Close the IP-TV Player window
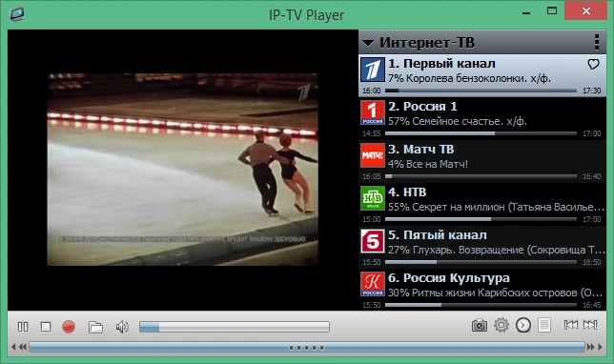 585,11
